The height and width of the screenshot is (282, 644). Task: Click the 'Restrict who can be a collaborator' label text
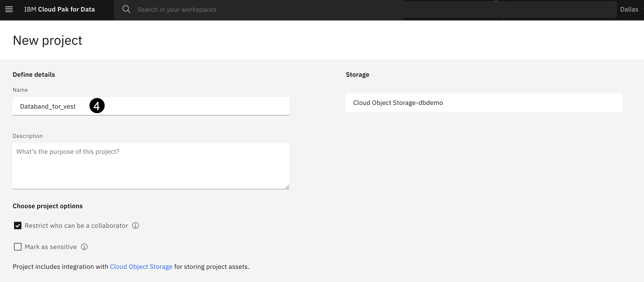tap(76, 225)
